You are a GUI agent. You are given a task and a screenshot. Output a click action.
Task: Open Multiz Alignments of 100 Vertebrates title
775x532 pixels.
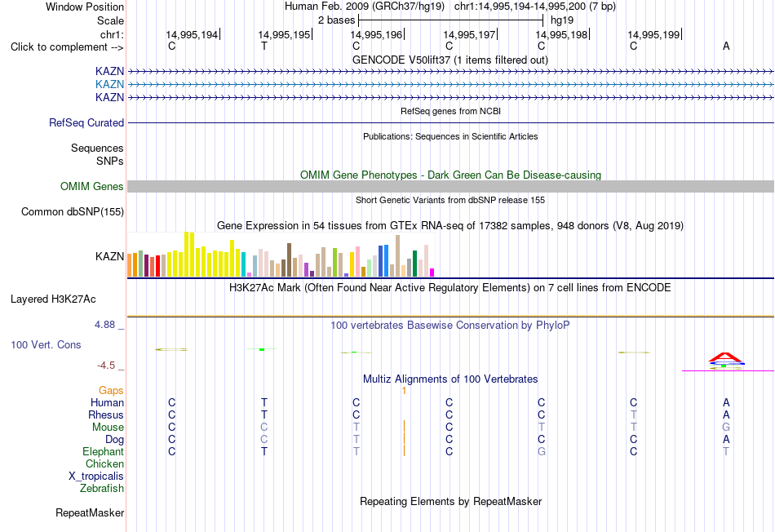450,379
